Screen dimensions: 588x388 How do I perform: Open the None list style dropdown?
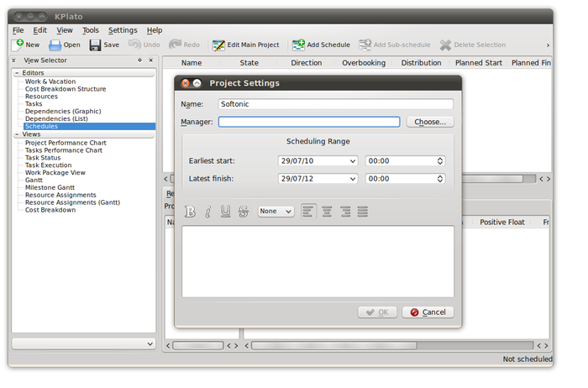276,212
